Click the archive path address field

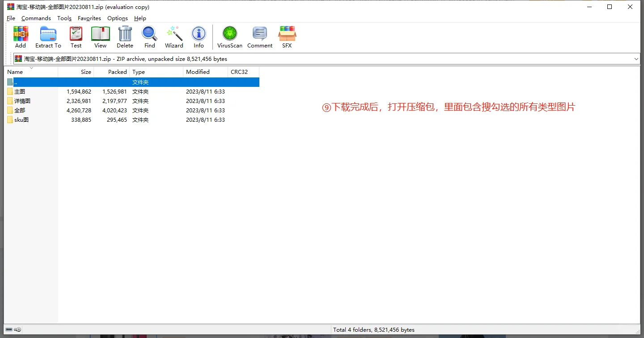[x=326, y=59]
